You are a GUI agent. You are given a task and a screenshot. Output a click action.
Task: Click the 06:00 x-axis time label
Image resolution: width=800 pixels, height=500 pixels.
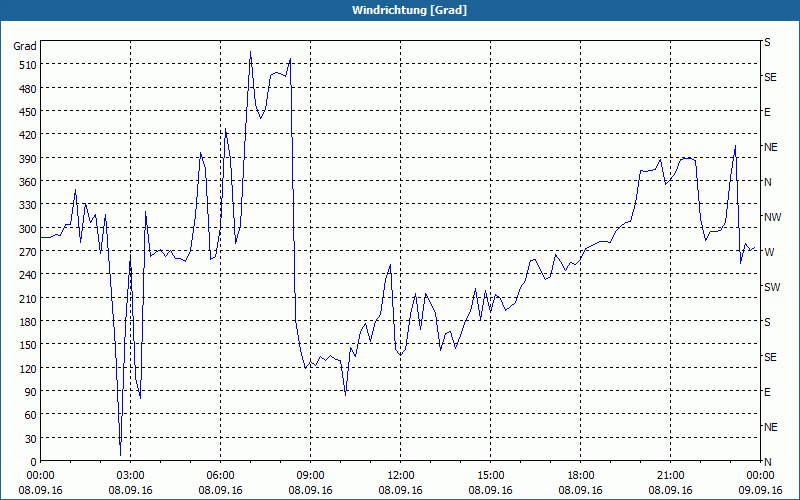click(220, 475)
